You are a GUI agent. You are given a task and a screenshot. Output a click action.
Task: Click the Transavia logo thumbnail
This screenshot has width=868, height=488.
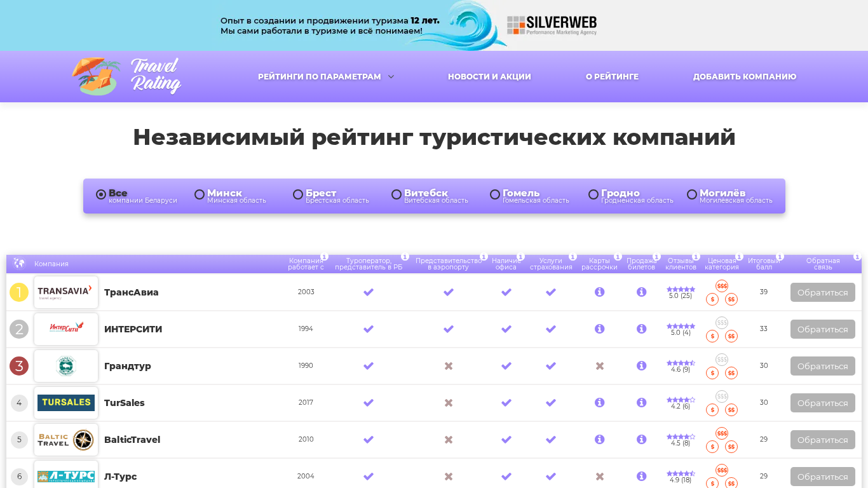point(66,292)
